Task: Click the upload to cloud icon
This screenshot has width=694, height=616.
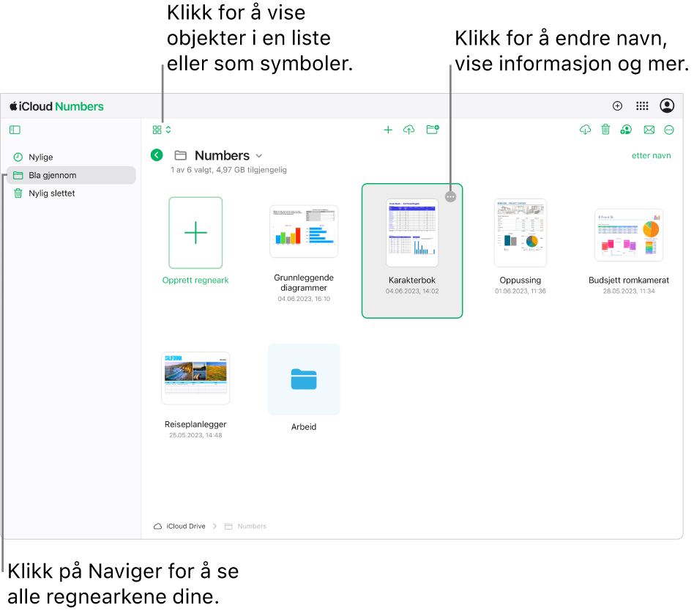Action: tap(409, 130)
